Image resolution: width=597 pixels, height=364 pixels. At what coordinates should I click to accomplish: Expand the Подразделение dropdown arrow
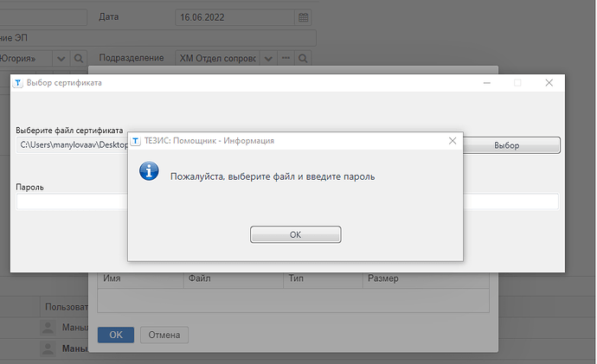269,58
